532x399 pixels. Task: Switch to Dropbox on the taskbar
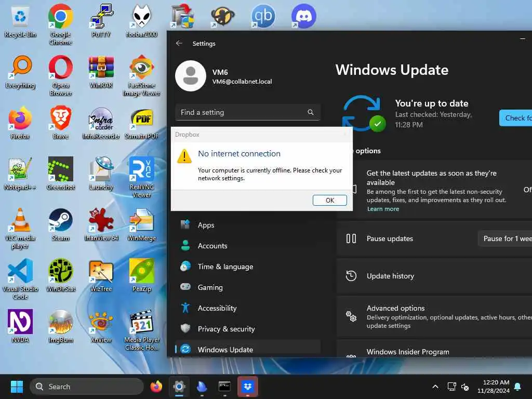pyautogui.click(x=248, y=387)
